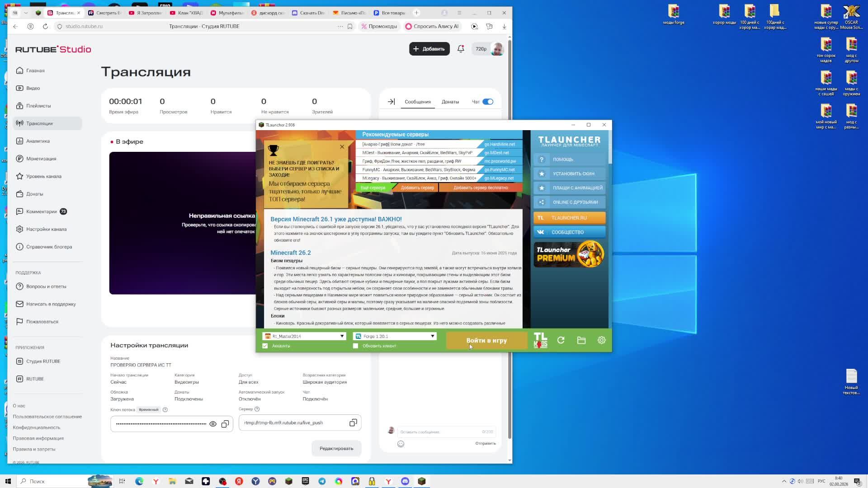Check the Обновить клиент checkbox
The width and height of the screenshot is (868, 488).
[x=355, y=346]
